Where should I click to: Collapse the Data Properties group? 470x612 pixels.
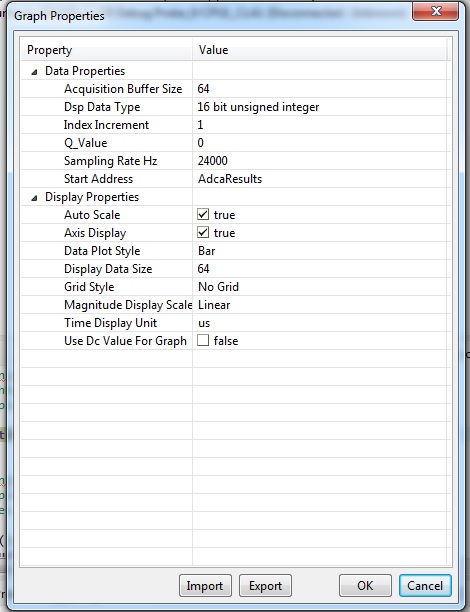[x=35, y=72]
